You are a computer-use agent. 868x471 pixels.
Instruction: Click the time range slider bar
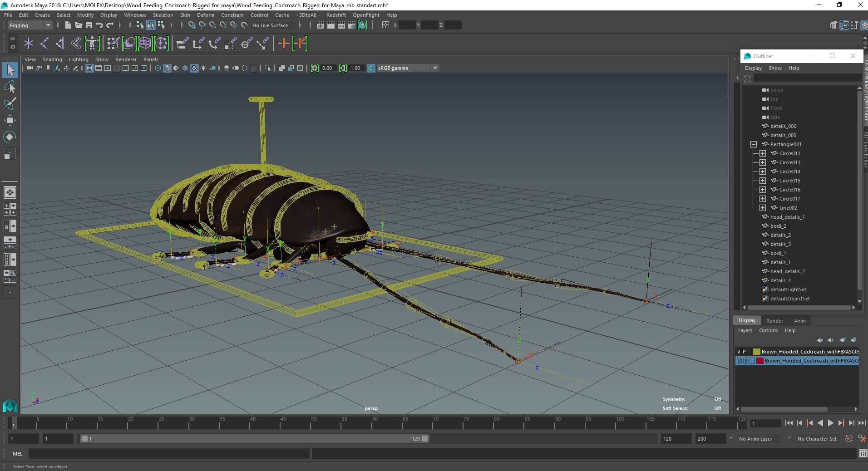click(254, 439)
